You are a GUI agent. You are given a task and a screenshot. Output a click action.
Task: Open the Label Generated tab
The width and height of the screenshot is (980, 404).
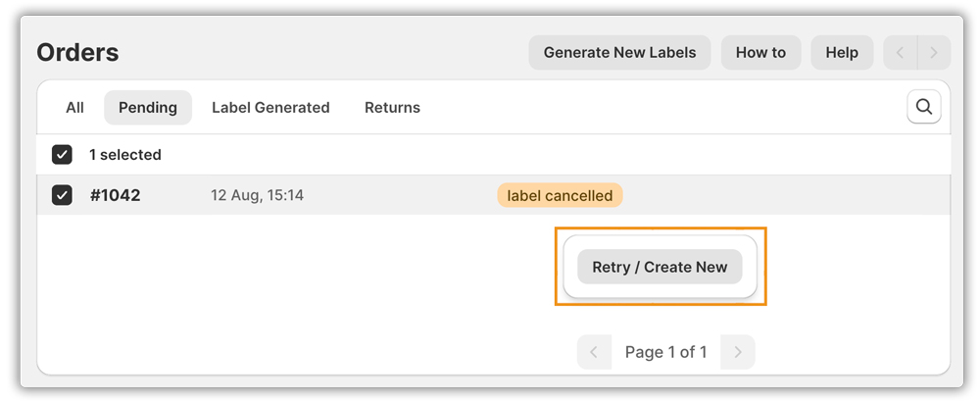point(270,108)
